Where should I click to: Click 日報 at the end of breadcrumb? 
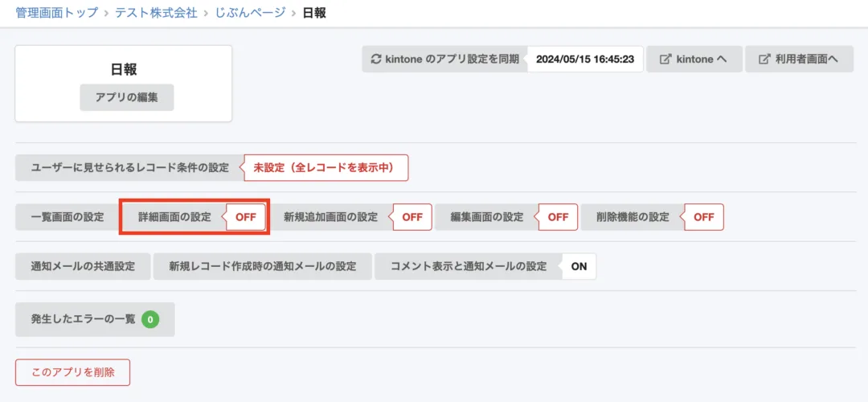pyautogui.click(x=314, y=13)
